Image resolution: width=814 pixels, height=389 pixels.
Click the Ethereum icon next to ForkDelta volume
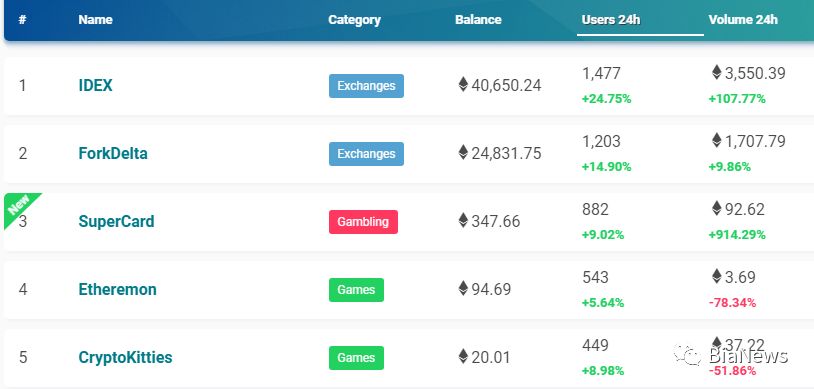pyautogui.click(x=716, y=140)
